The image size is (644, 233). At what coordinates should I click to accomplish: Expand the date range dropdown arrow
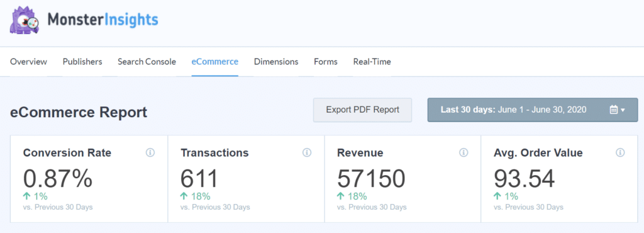623,110
